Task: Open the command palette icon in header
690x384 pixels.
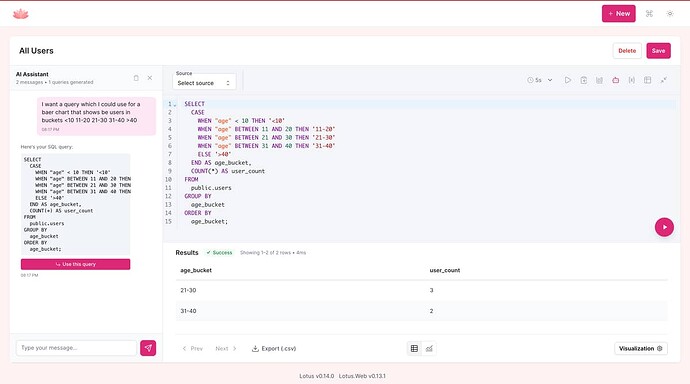Action: 649,14
